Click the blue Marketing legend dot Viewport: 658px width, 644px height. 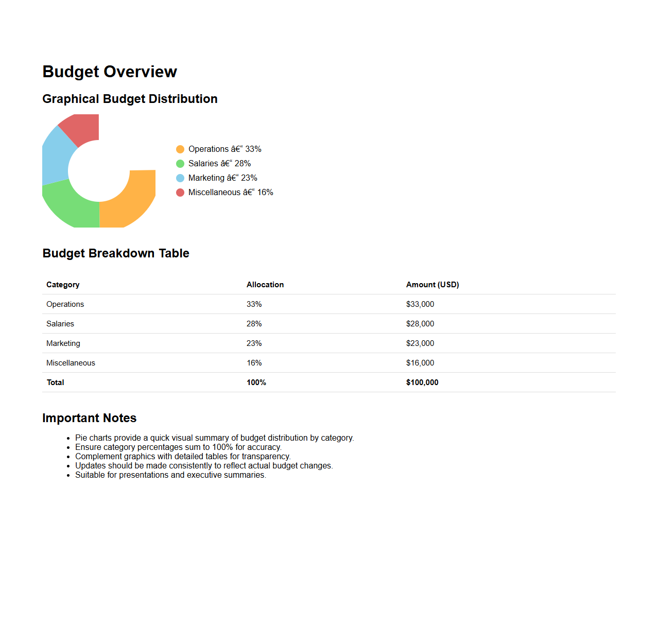point(180,178)
